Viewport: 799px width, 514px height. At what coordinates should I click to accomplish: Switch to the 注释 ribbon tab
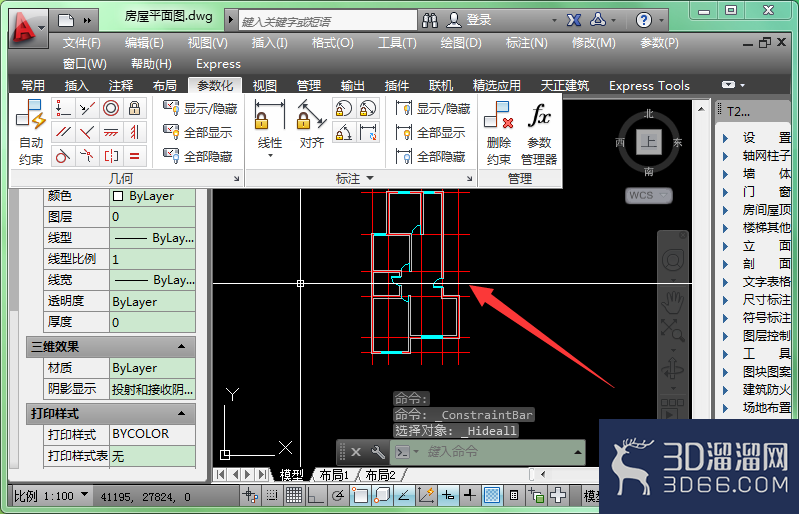click(120, 85)
